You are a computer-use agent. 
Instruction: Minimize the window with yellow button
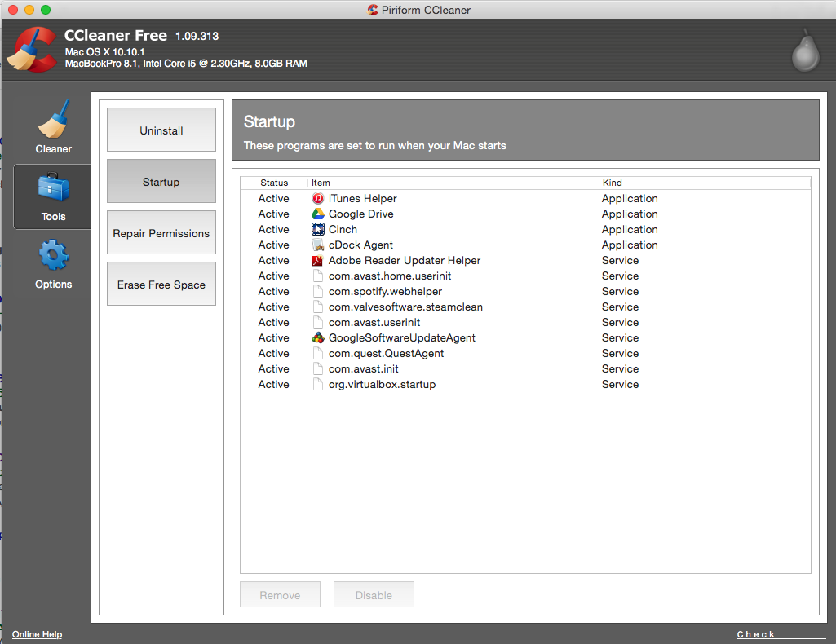(29, 10)
